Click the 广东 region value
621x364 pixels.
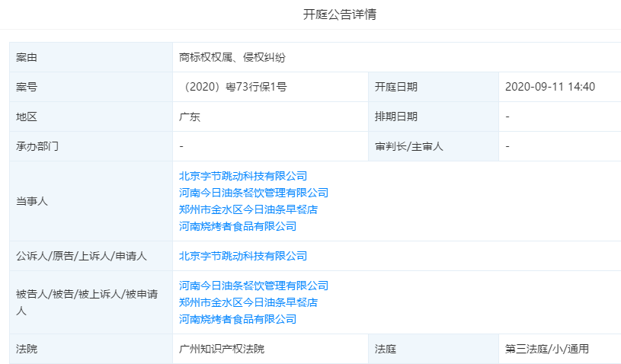190,117
